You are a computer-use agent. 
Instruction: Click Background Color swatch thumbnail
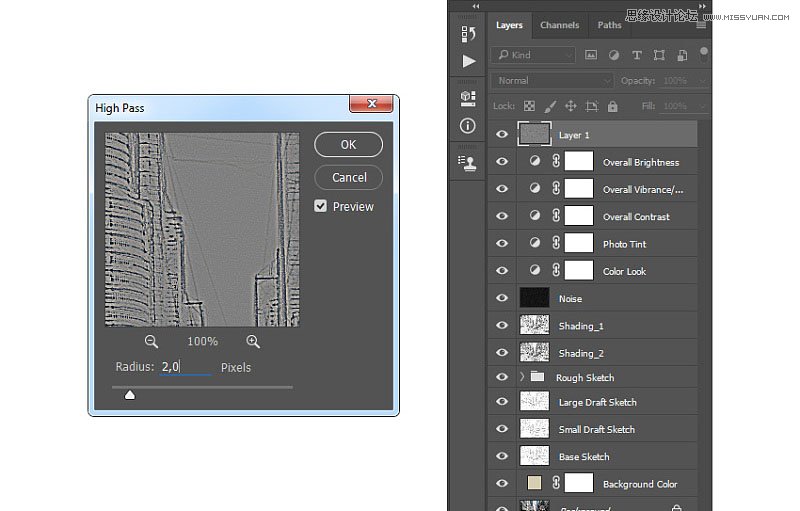(x=534, y=483)
